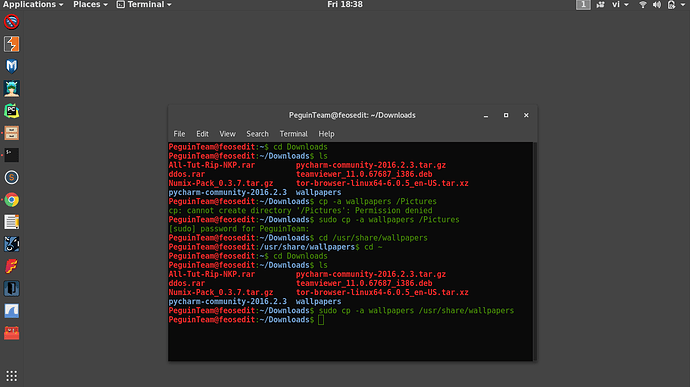Click the window title PeguinTeam@feosedit: ~/Downloads

352,115
